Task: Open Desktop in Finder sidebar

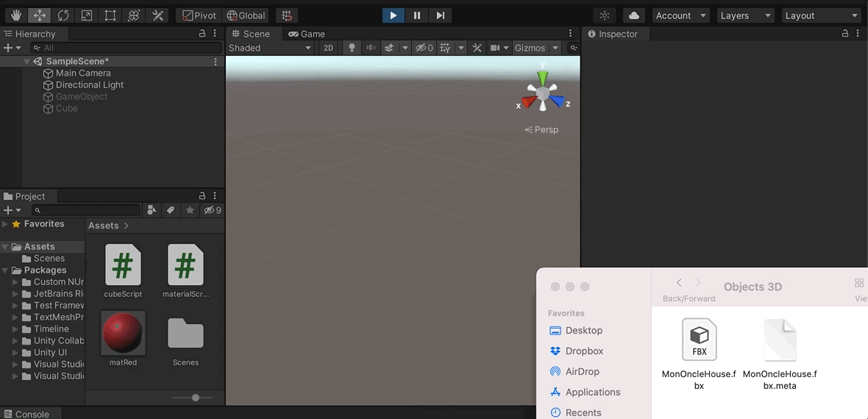Action: coord(583,331)
